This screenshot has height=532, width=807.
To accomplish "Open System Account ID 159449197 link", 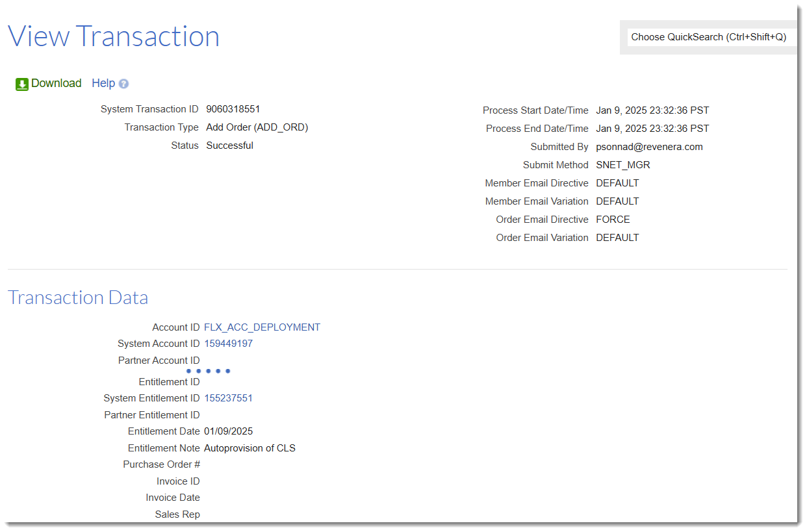I will point(228,344).
